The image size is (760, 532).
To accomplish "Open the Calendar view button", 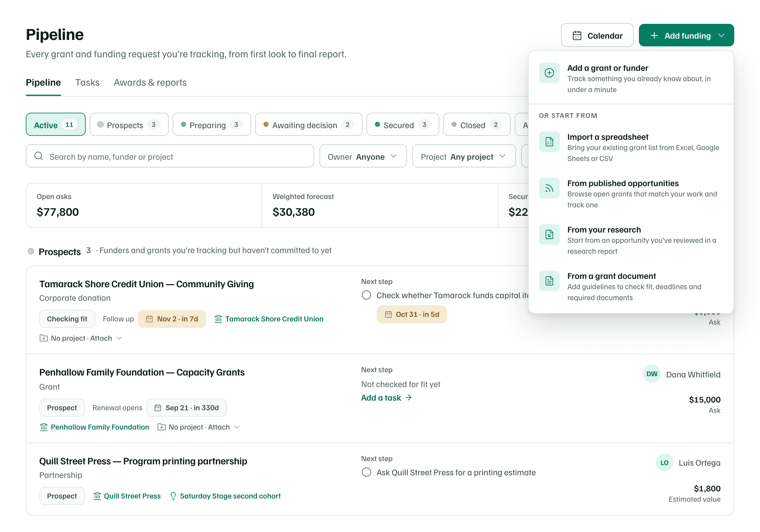I will (597, 35).
